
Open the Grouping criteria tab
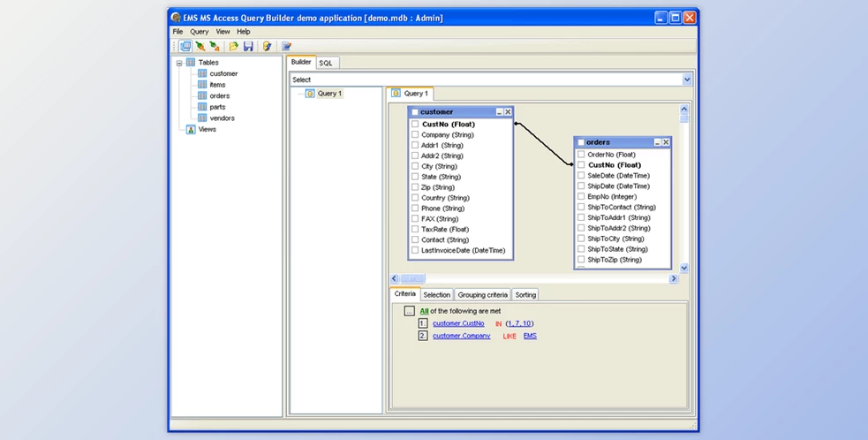tap(483, 295)
